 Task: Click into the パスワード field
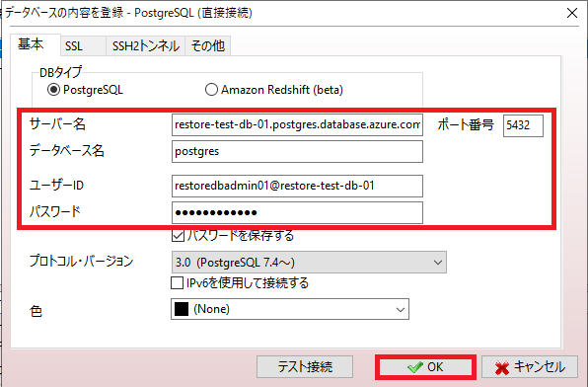pos(297,213)
